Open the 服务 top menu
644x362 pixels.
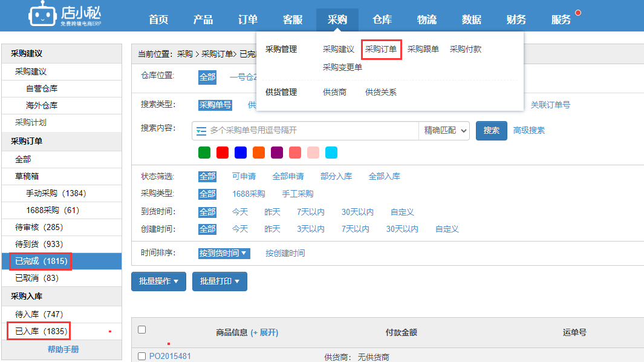click(561, 19)
